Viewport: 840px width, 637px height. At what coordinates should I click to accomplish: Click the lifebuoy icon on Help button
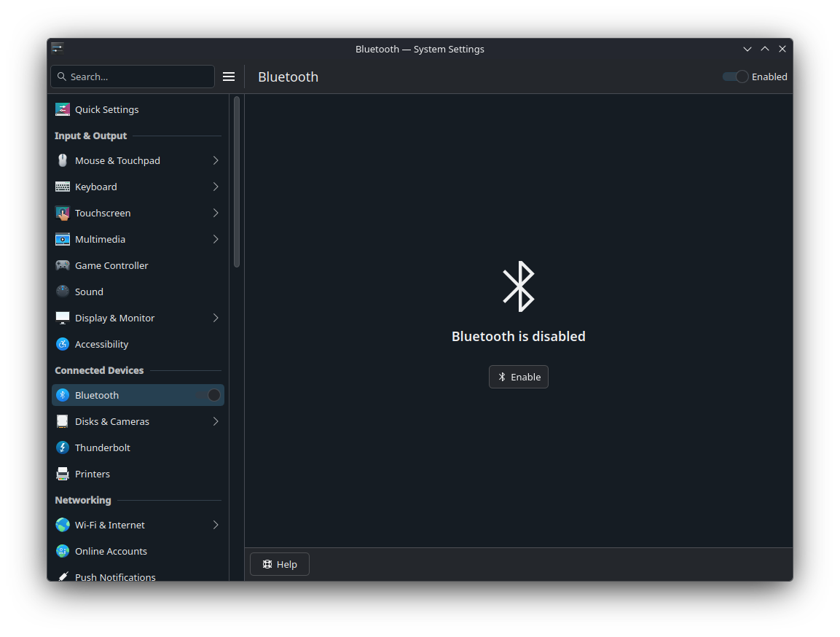point(267,564)
